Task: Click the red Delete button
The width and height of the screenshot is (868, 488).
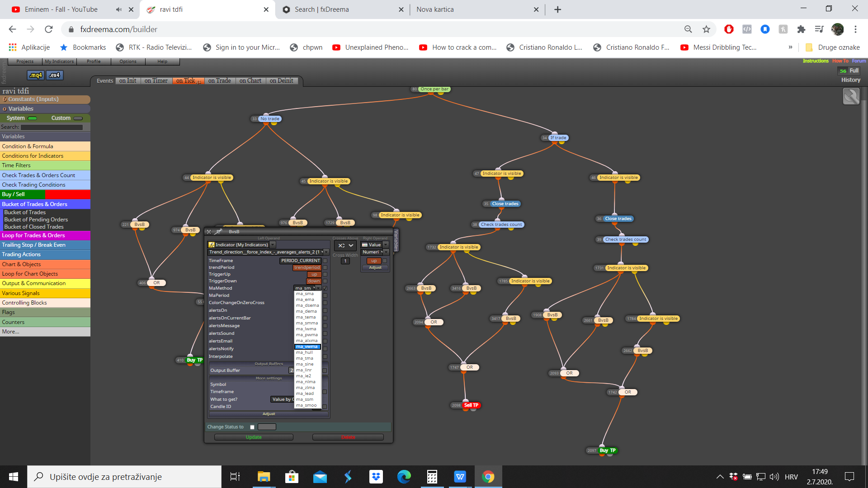Action: 348,437
